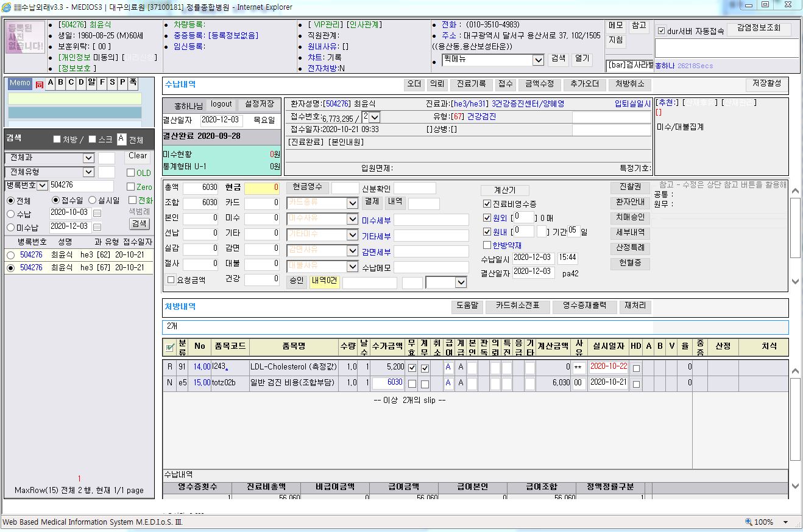
Task: Open calendar picker beside 2020-12-03 end date
Action: 97,227
